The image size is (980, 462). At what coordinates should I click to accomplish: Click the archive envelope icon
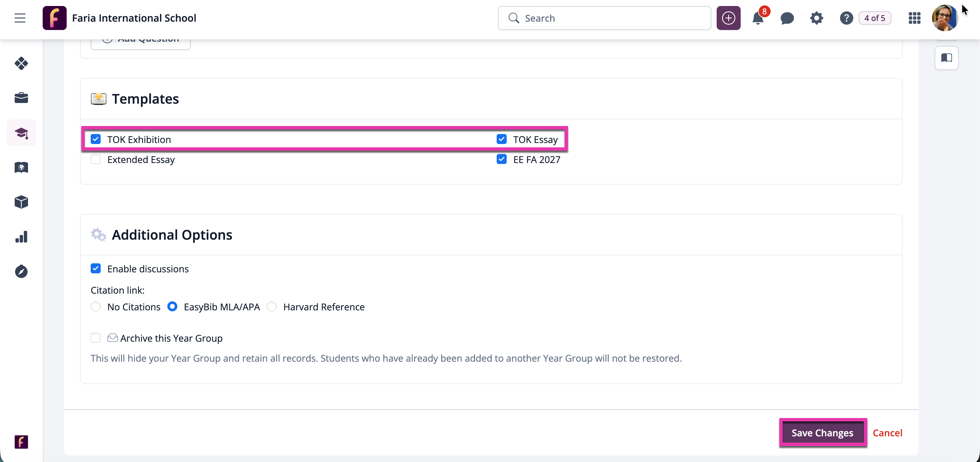pyautogui.click(x=112, y=338)
